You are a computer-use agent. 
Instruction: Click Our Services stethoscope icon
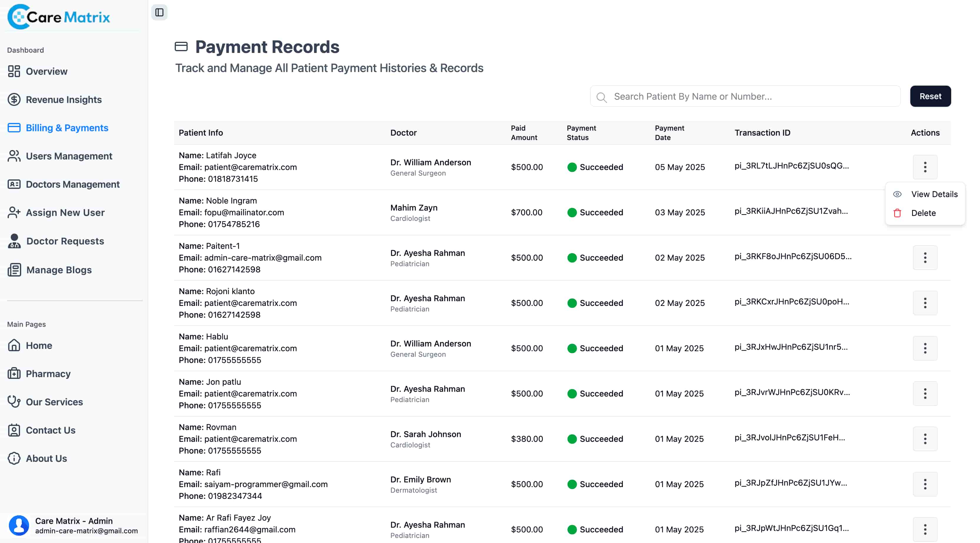[x=14, y=402]
